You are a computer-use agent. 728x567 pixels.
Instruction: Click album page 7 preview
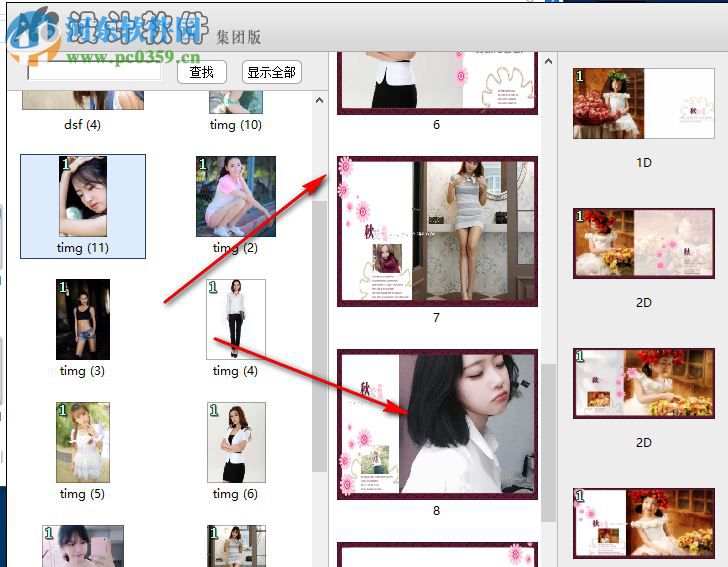pos(437,231)
